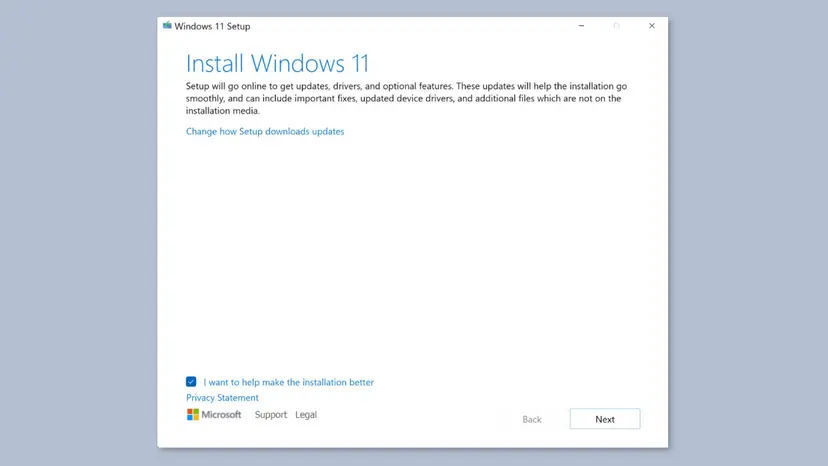The image size is (828, 466).
Task: Click the Windows 11 Setup title bar icon
Action: tap(167, 25)
